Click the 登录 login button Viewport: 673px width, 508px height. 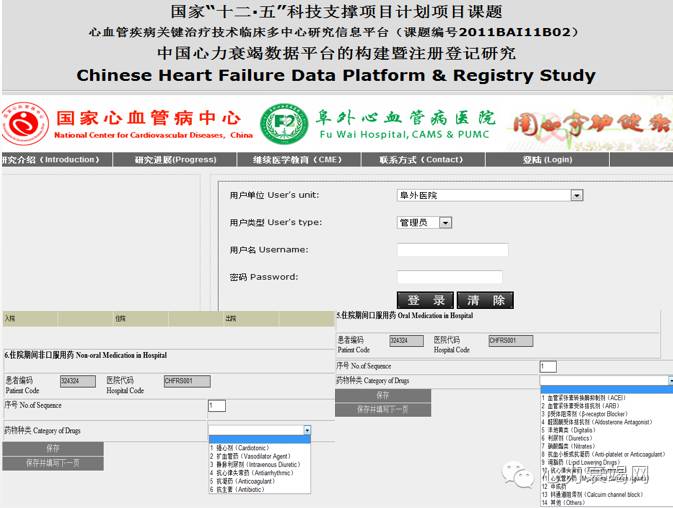[425, 300]
